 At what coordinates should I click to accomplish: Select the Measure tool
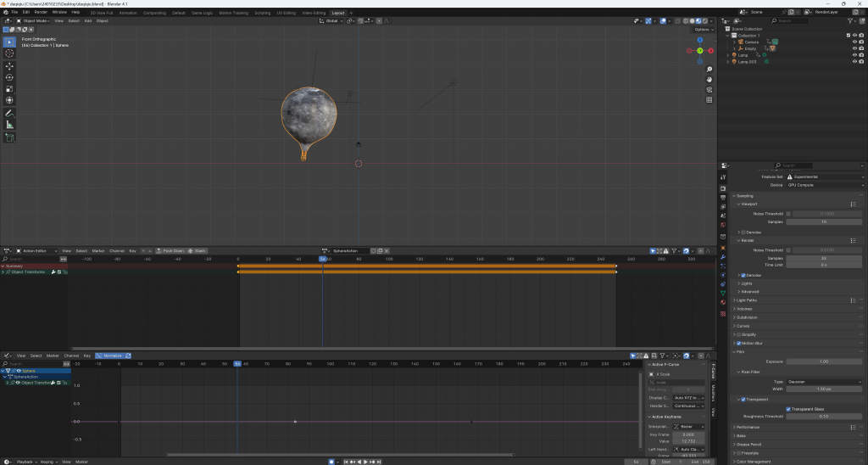[9, 125]
